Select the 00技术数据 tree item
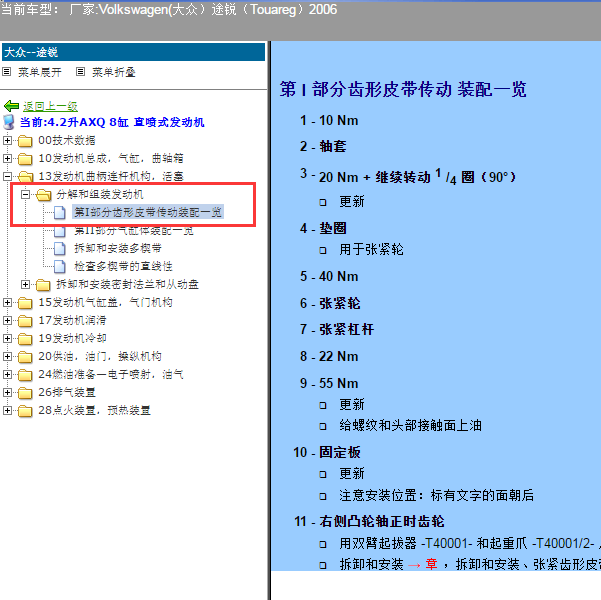 [67, 140]
